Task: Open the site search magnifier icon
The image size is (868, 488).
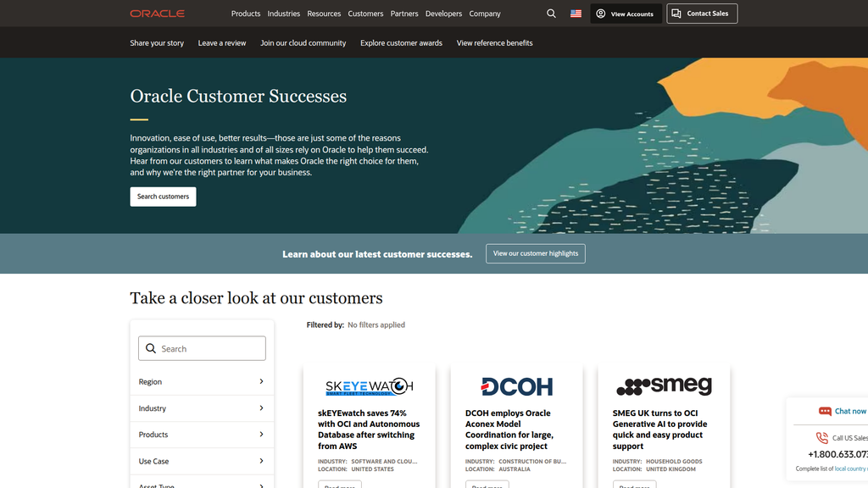Action: pos(551,14)
